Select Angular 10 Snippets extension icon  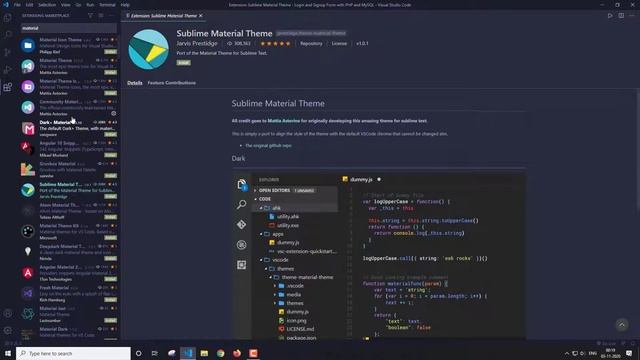point(28,149)
